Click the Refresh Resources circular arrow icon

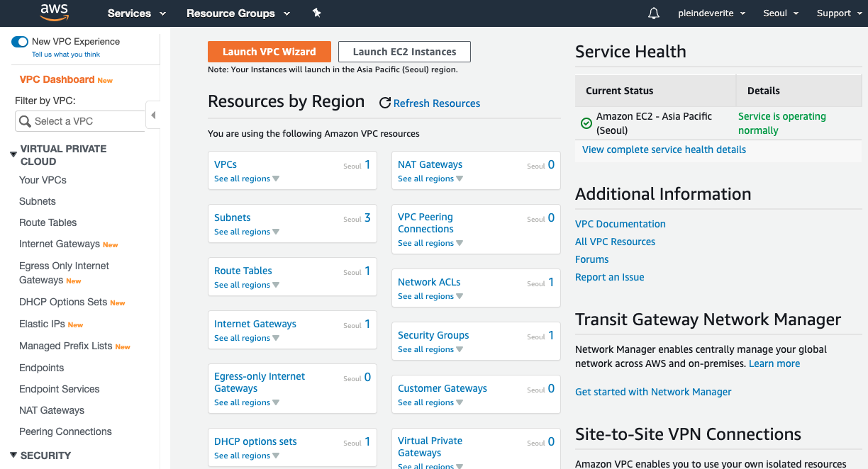(x=385, y=103)
